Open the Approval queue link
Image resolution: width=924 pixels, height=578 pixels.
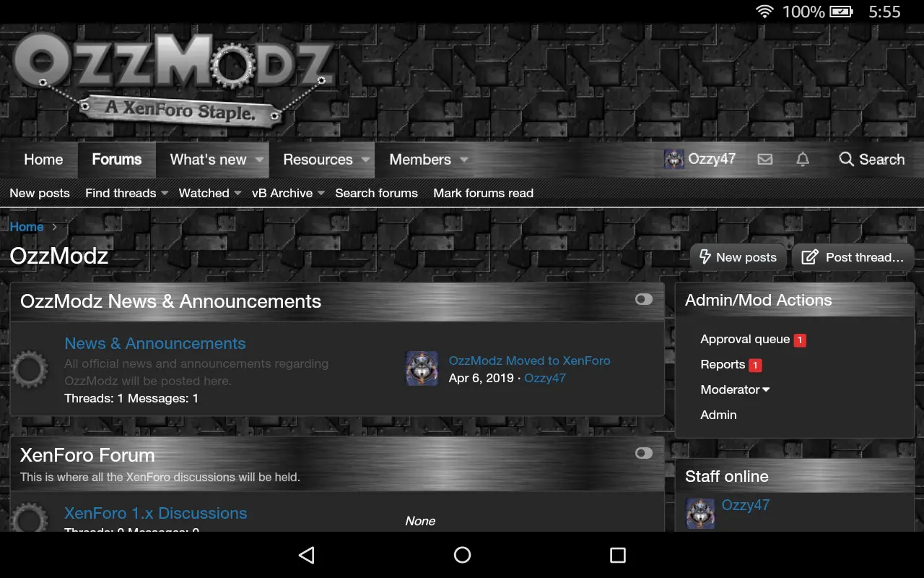tap(745, 339)
